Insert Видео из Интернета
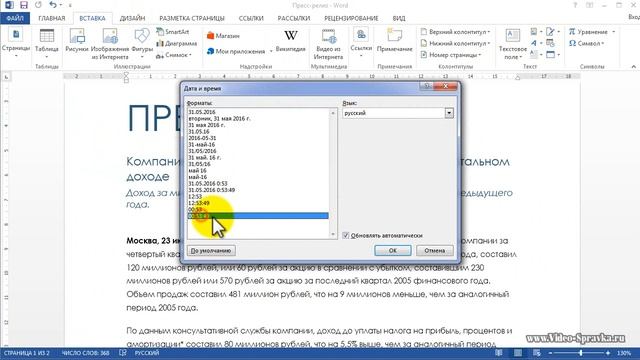 328,44
